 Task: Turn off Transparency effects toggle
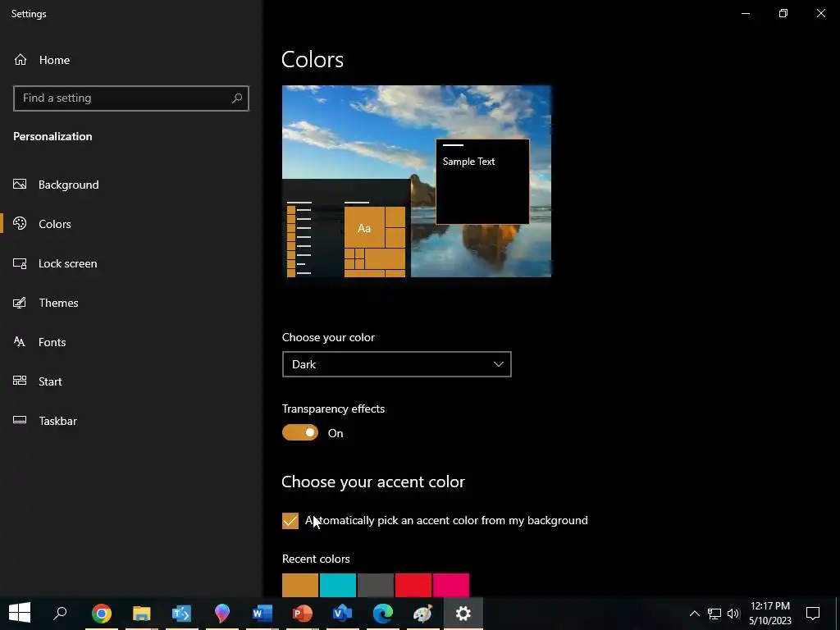[300, 433]
